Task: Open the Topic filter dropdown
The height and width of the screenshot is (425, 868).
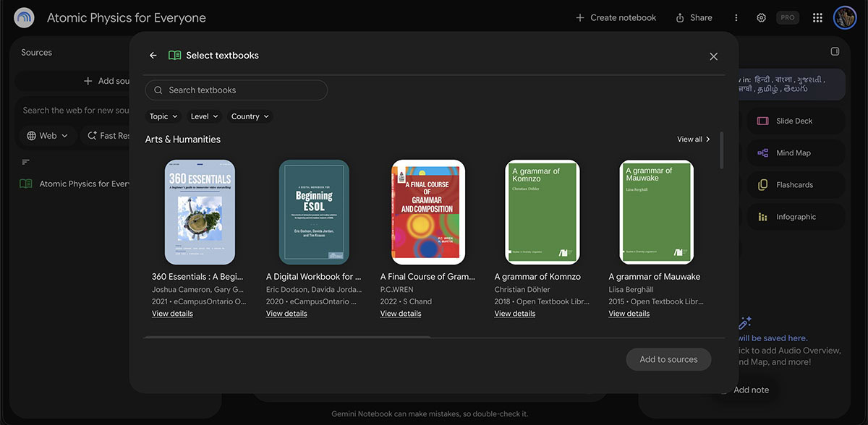Action: pyautogui.click(x=163, y=116)
